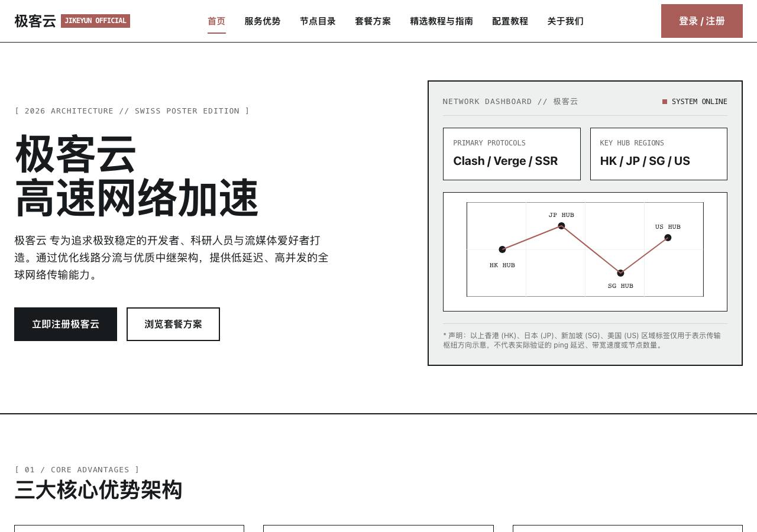Viewport: 757px width, 532px height.
Task: Click the 极客云 site logo
Action: point(35,21)
